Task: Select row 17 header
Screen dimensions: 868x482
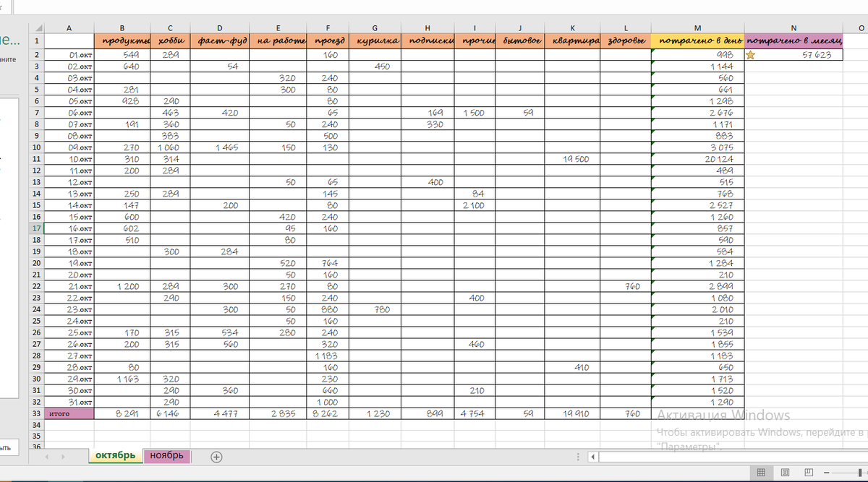Action: point(36,228)
